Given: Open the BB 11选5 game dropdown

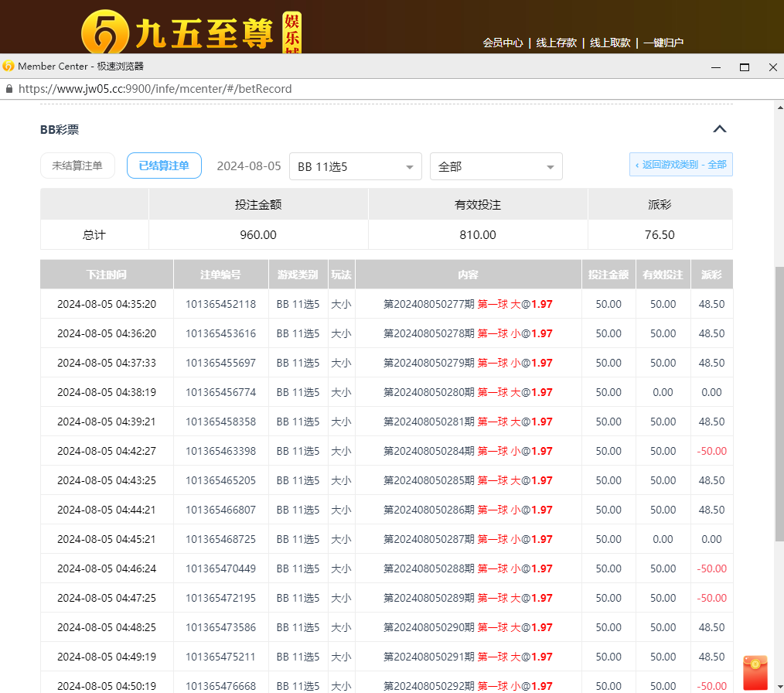Looking at the screenshot, I should (x=355, y=166).
